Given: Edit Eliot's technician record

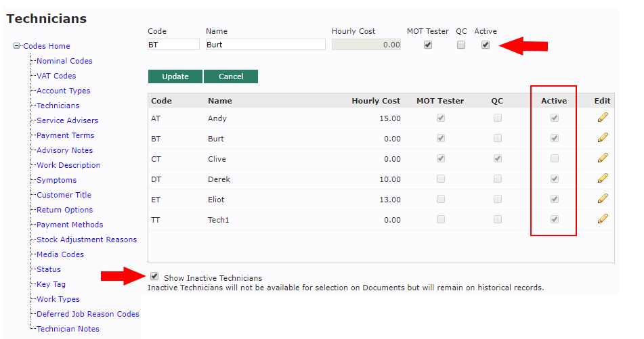Looking at the screenshot, I should click(x=602, y=199).
